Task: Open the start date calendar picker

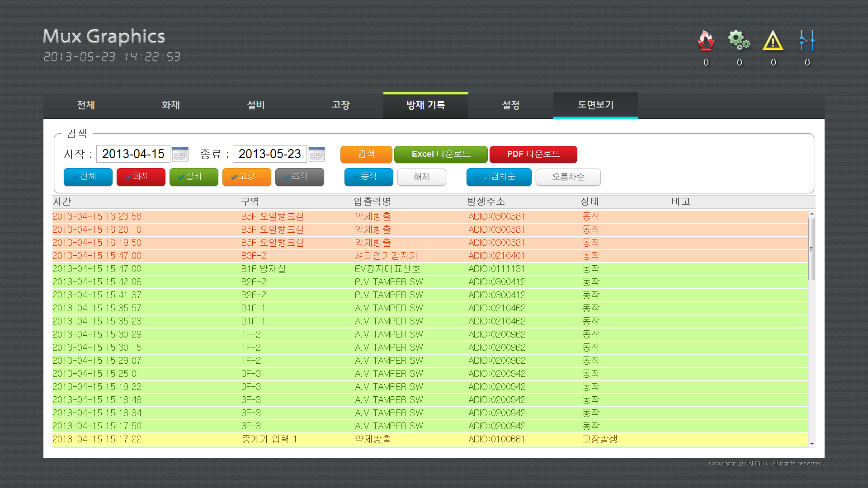Action: coord(180,154)
